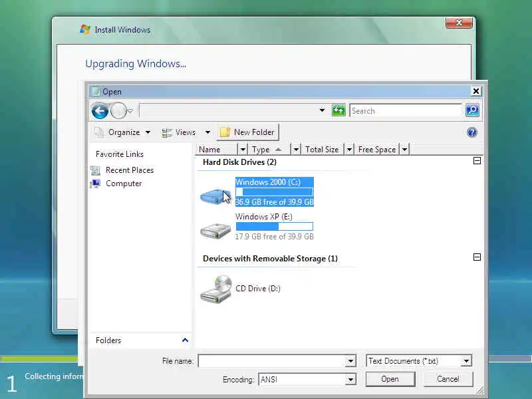Click the Recent Places icon
This screenshot has width=532, height=399.
(95, 170)
